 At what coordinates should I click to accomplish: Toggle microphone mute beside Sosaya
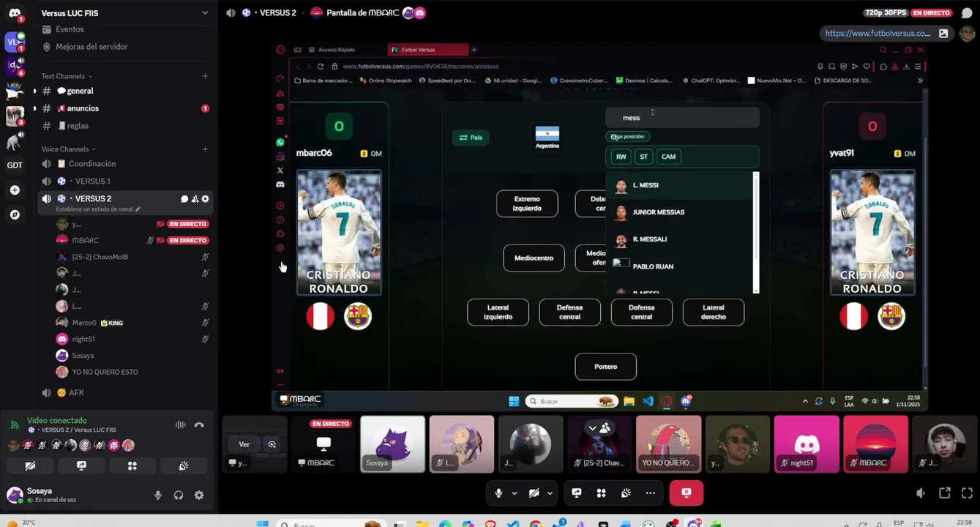[157, 496]
